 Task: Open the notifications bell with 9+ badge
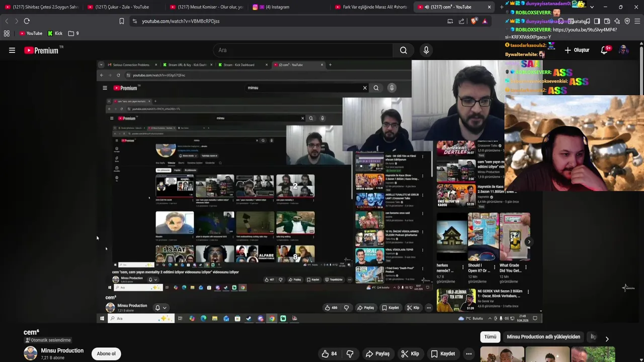[605, 50]
